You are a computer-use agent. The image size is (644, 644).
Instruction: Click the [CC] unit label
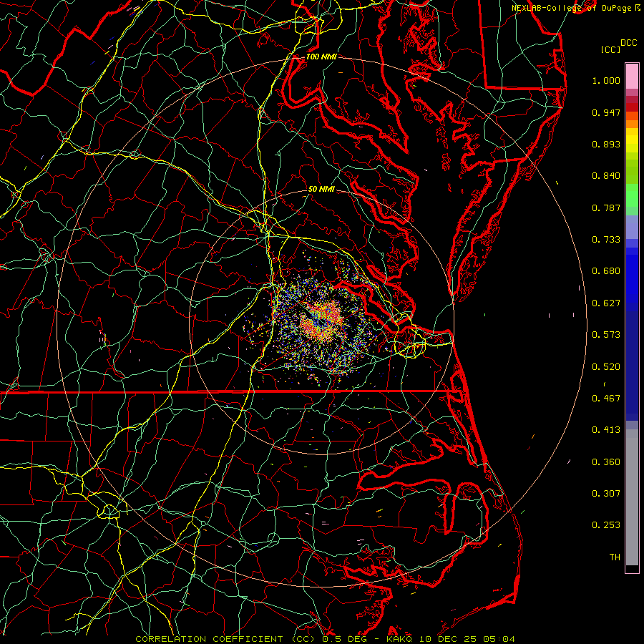click(x=611, y=49)
